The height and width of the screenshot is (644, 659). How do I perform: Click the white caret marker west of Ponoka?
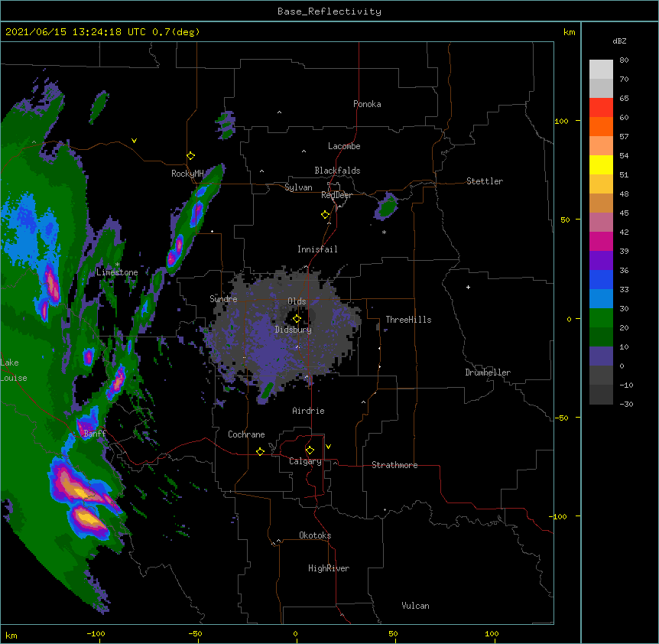coord(279,112)
